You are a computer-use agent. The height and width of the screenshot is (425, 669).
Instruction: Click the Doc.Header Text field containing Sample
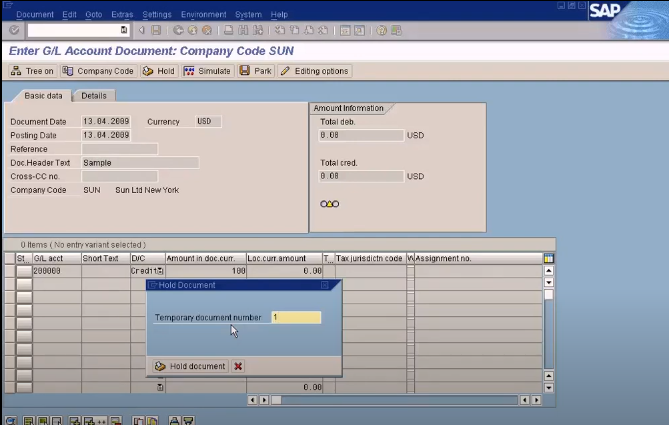click(140, 163)
